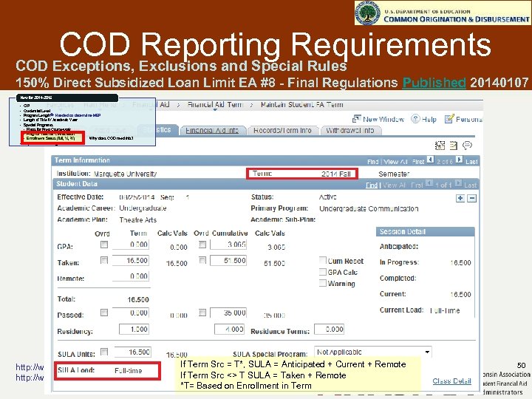The width and height of the screenshot is (532, 399).
Task: Click Last in Term Information header
Action: click(x=471, y=162)
